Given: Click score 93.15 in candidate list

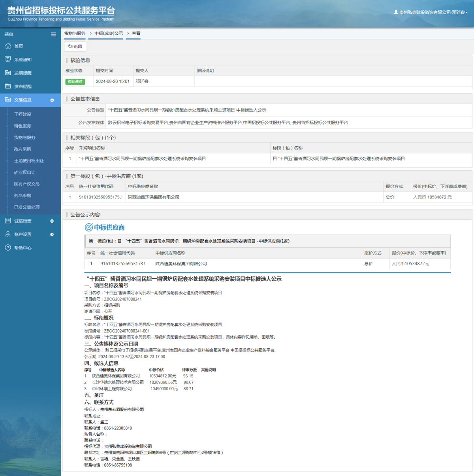Looking at the screenshot, I should [188, 376].
